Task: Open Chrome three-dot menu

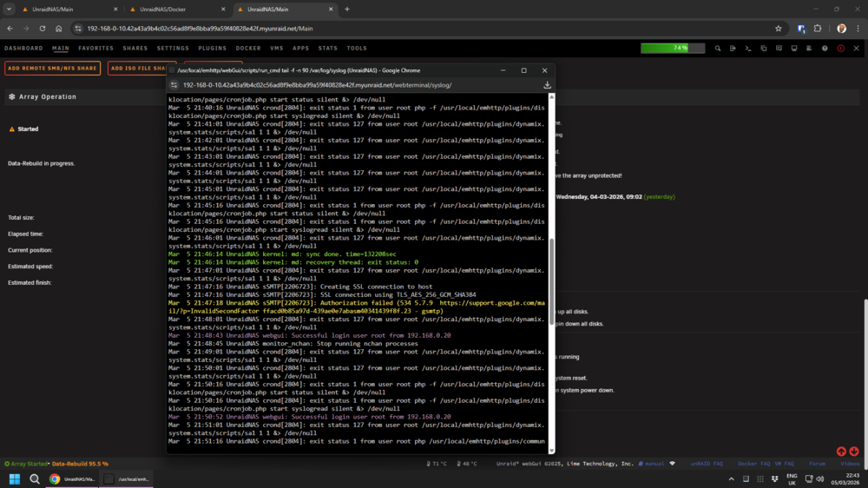Action: tap(858, 29)
